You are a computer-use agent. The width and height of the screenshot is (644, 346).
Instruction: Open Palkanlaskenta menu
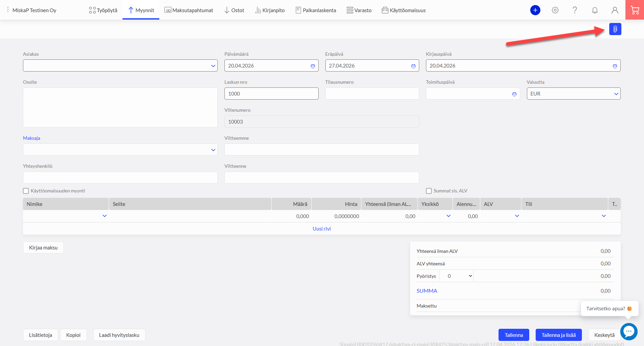(x=316, y=10)
